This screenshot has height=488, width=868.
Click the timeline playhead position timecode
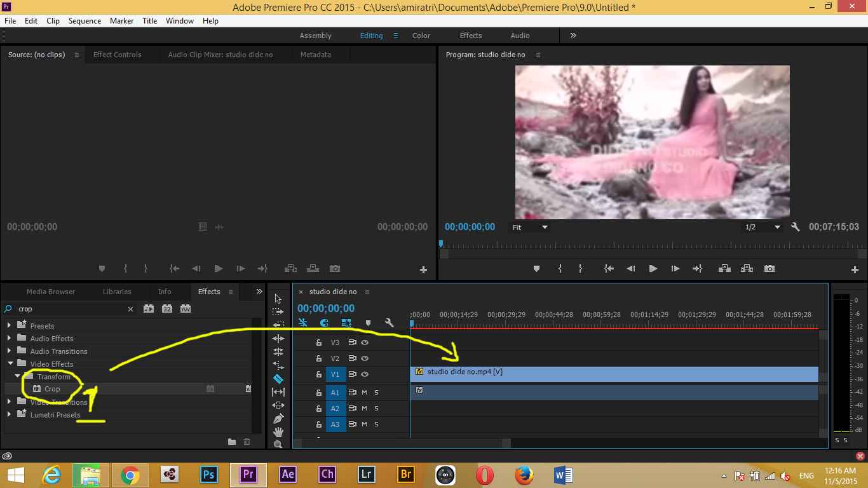pyautogui.click(x=326, y=308)
